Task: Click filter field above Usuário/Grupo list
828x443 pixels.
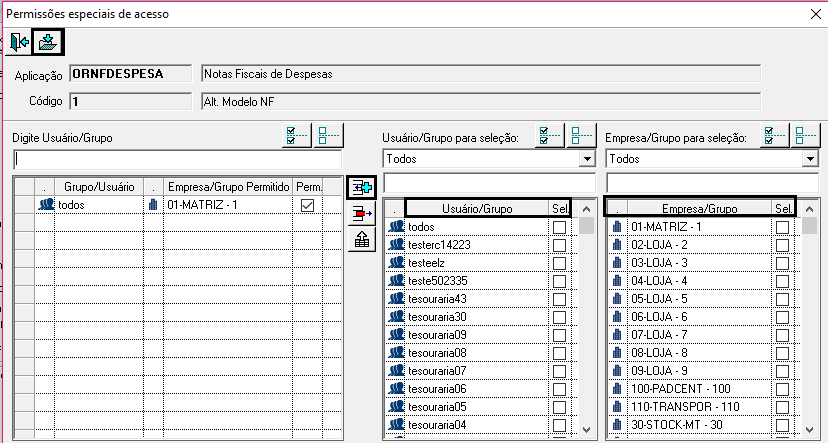Action: tap(490, 183)
